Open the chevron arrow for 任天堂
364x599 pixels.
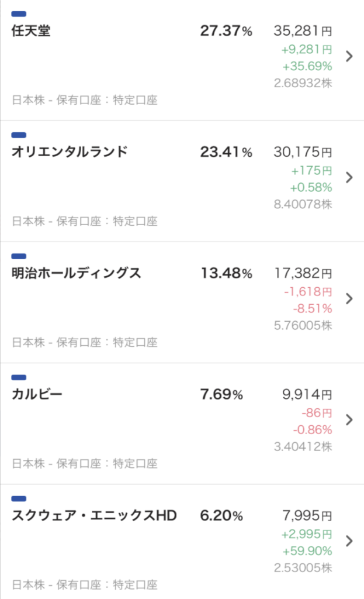point(349,56)
